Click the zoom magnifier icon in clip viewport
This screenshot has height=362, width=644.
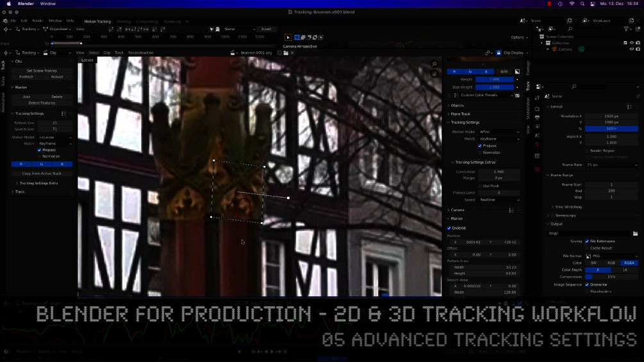[434, 65]
